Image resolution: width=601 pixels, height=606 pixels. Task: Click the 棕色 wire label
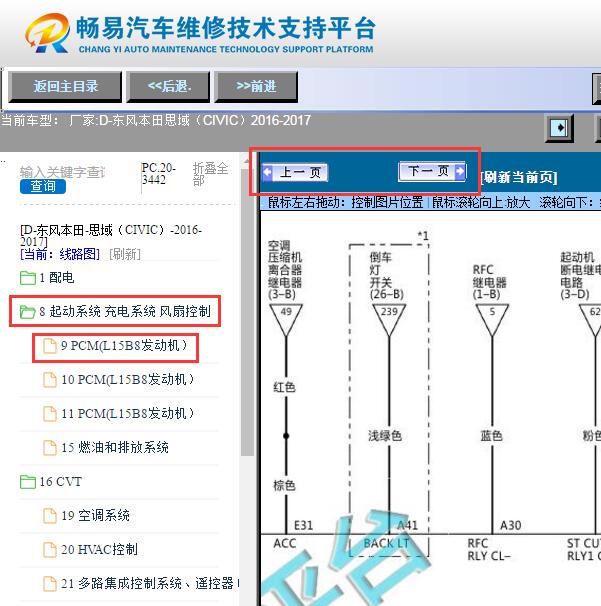point(284,485)
